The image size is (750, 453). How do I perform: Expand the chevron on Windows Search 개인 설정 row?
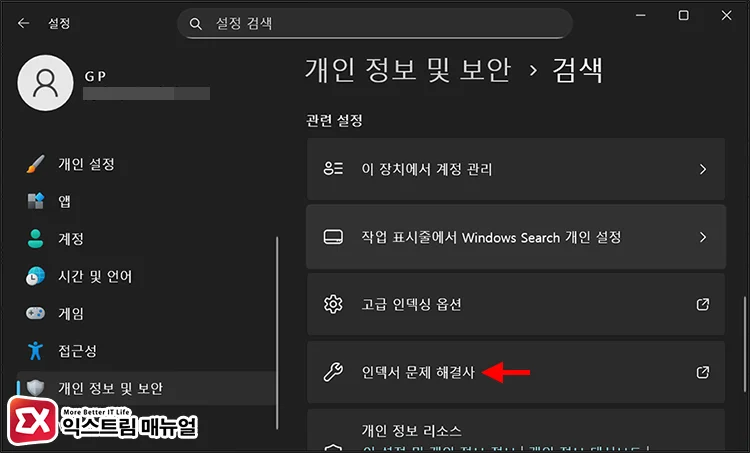click(x=703, y=237)
